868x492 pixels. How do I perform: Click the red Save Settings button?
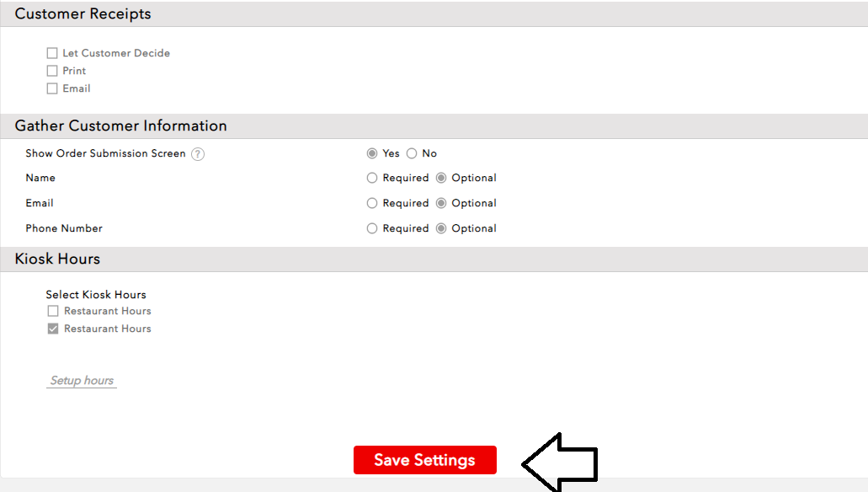click(424, 460)
